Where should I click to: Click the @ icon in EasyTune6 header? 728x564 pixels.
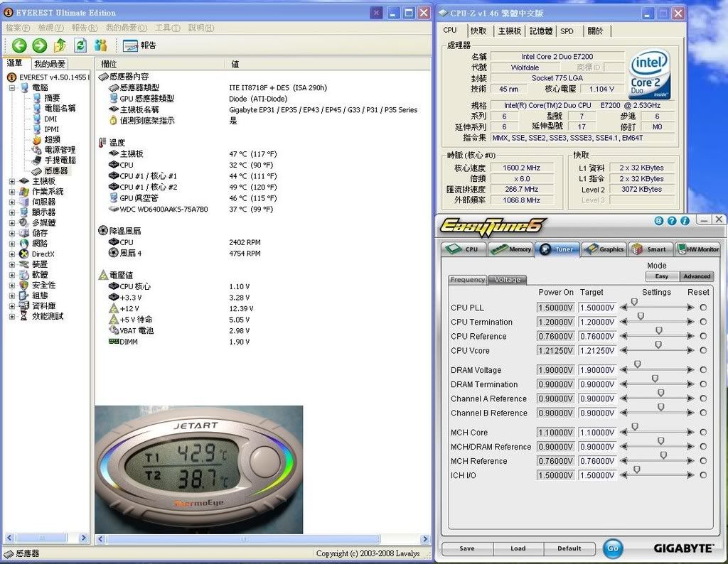(658, 221)
